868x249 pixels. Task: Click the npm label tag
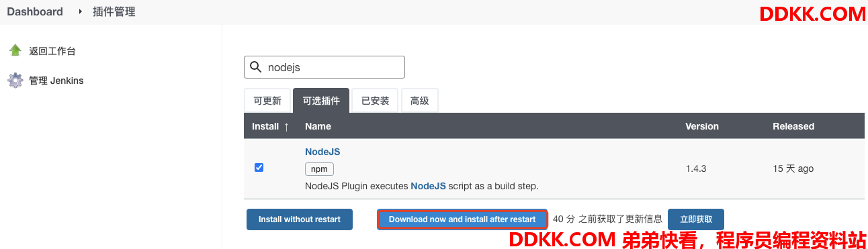(319, 169)
